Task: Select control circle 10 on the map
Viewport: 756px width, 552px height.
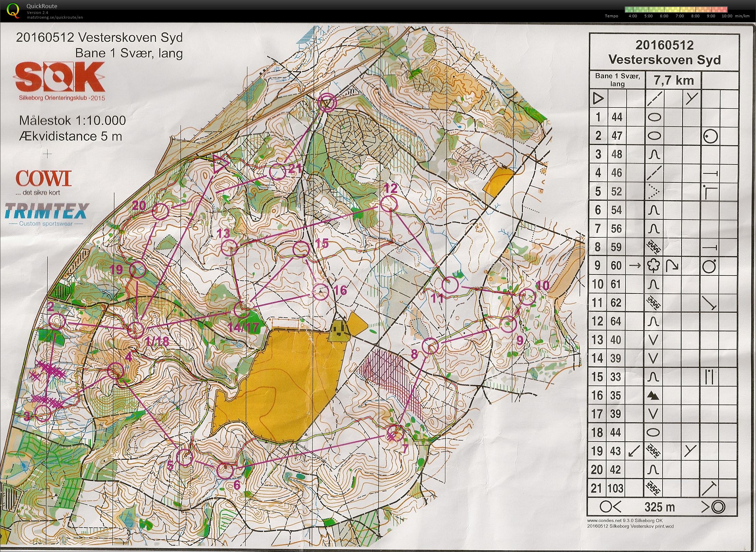Action: [x=528, y=297]
